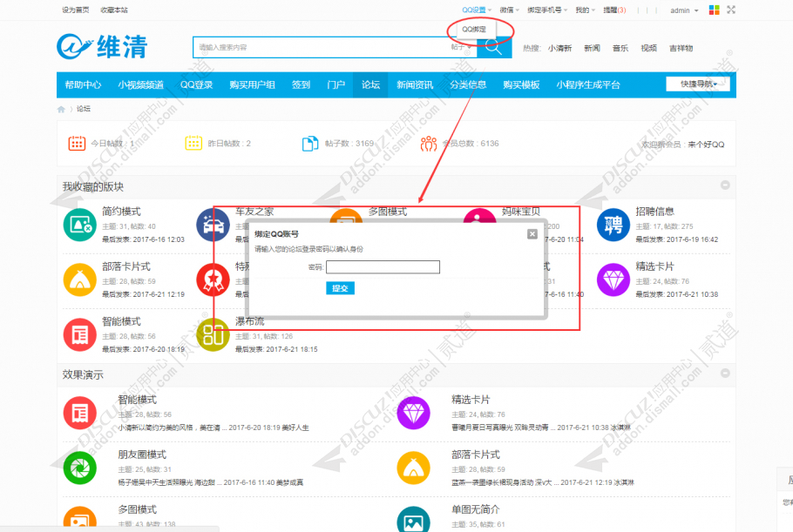Open the red star badge forum icon
Viewport: 793px width, 532px height.
(213, 279)
